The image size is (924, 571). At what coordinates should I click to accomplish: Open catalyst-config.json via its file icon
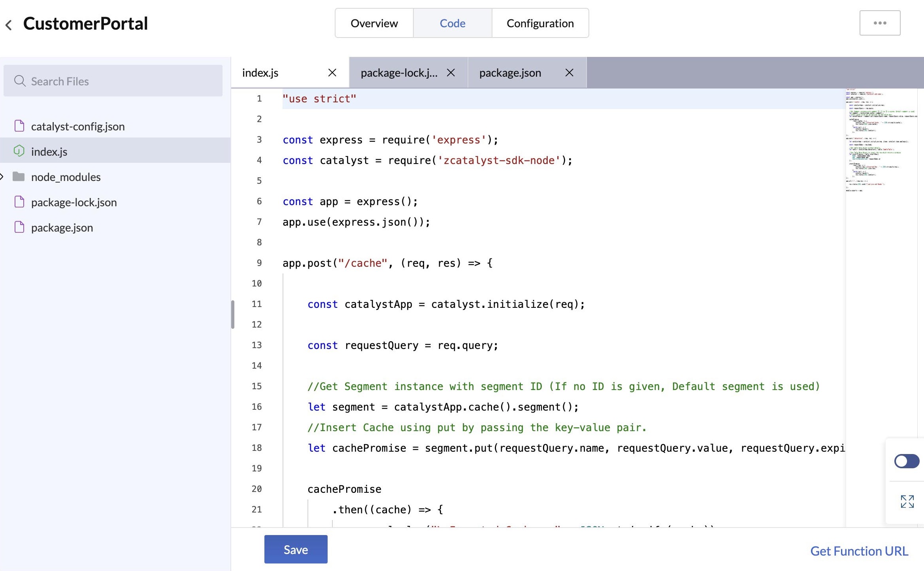pos(19,126)
